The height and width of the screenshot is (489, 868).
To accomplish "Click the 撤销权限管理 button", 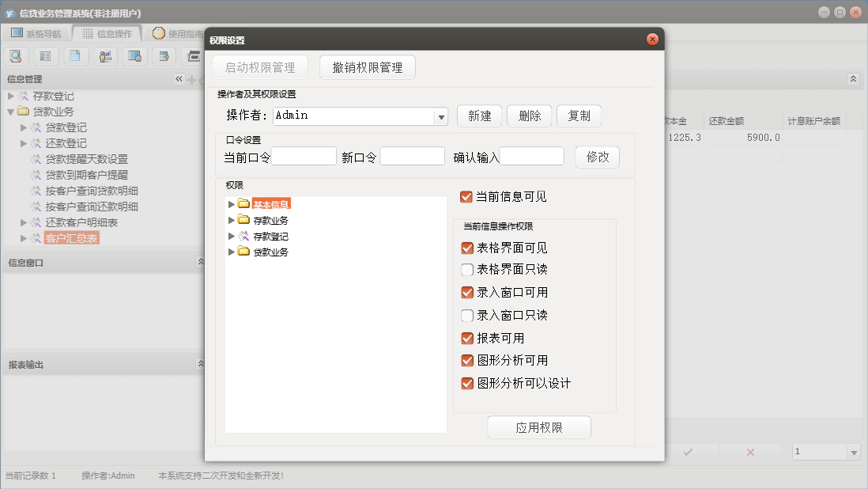I will pos(368,67).
